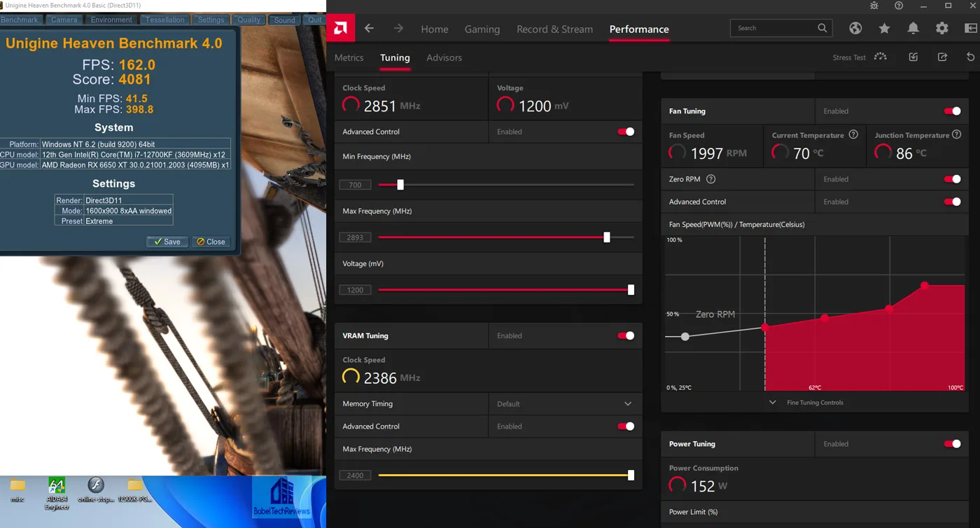Open Tessellation menu in Heaven window

point(165,20)
